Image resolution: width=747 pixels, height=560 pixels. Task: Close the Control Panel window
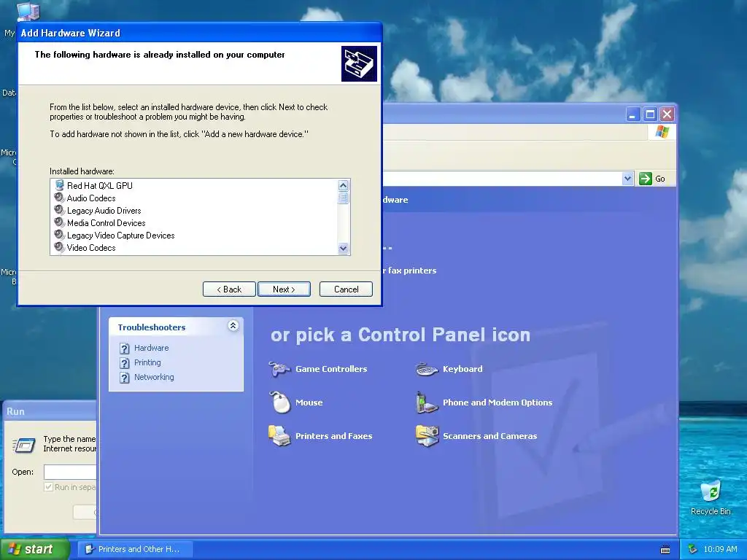coord(667,114)
